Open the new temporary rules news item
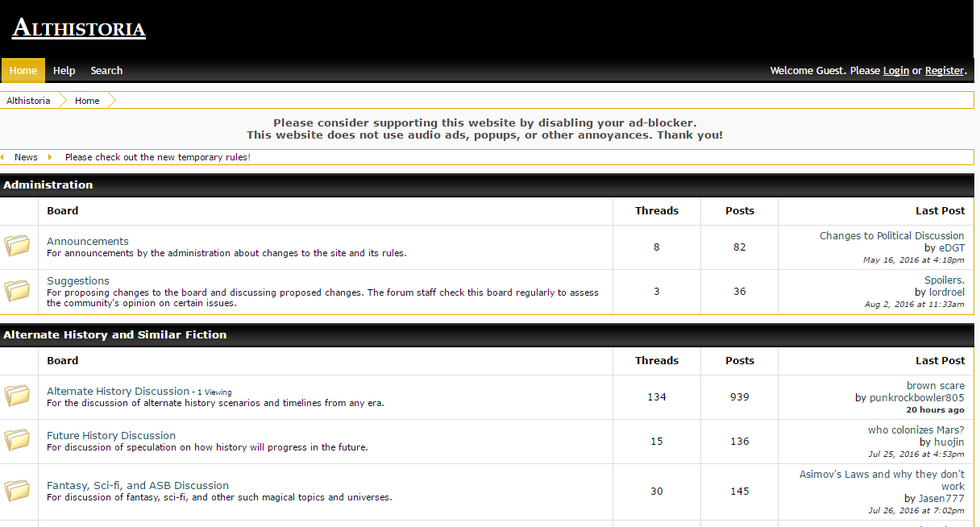Viewport: 980px width, 527px height. pos(157,157)
